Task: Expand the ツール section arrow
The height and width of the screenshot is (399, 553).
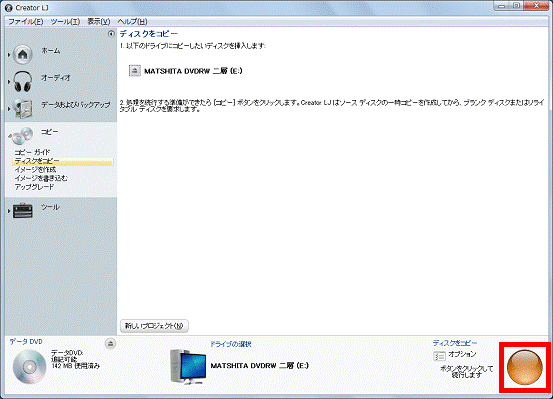Action: [9, 211]
